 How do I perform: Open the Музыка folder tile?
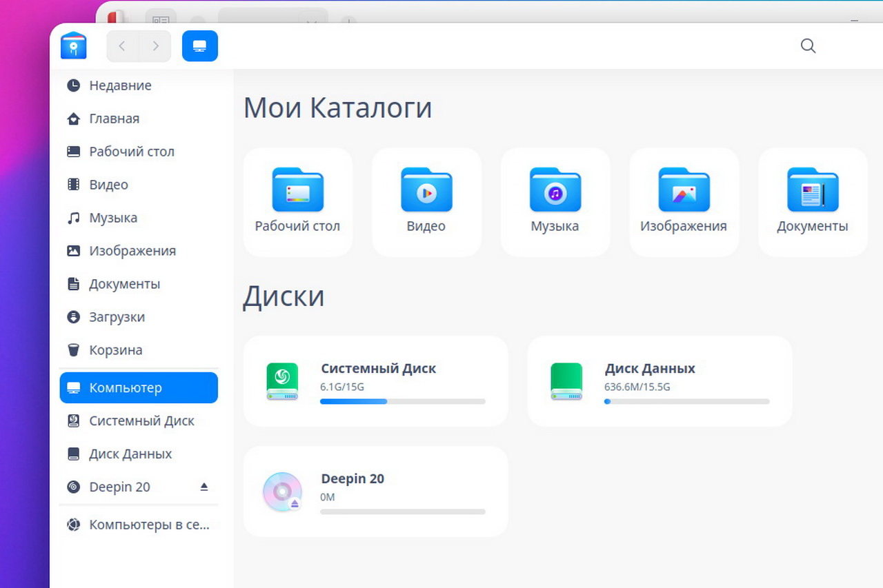555,201
